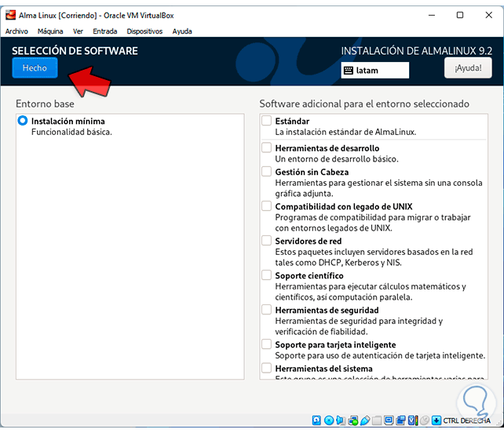Viewport: 504px width, 433px height.
Task: Click 'La instalación estándar de AlmaLinux.' text
Action: (x=345, y=132)
